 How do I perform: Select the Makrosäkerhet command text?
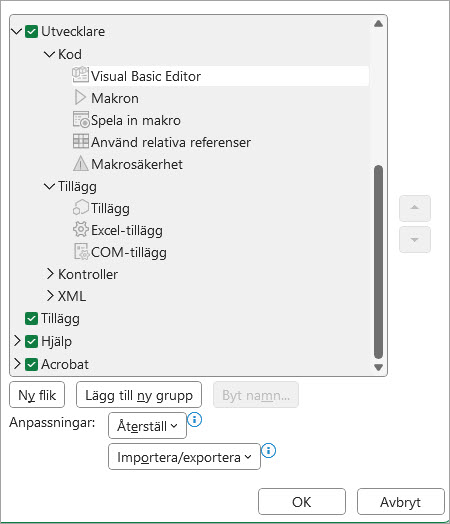(x=137, y=164)
